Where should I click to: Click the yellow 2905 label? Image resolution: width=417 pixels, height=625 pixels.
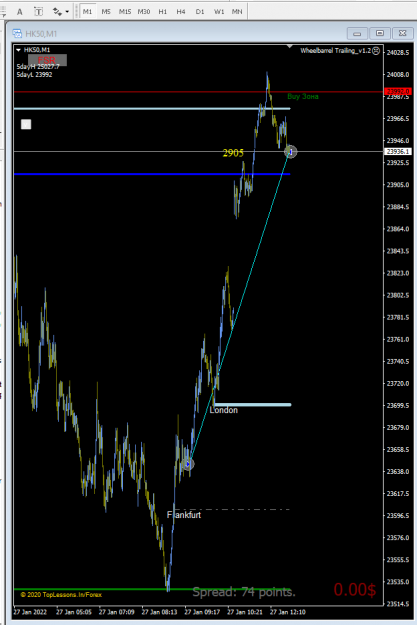coord(233,153)
